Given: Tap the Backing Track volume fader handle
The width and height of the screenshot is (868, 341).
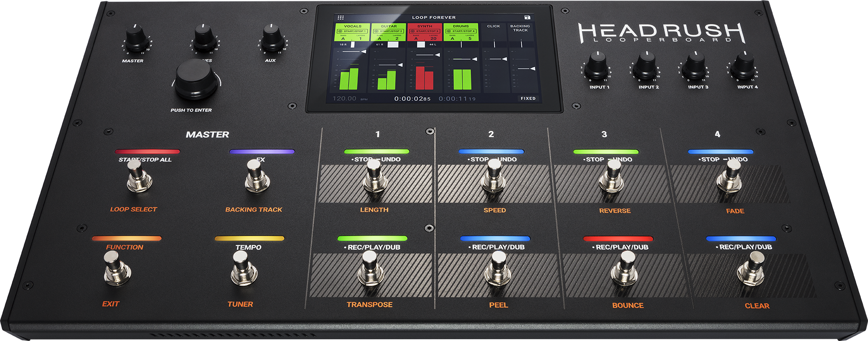Looking at the screenshot, I should pyautogui.click(x=533, y=69).
